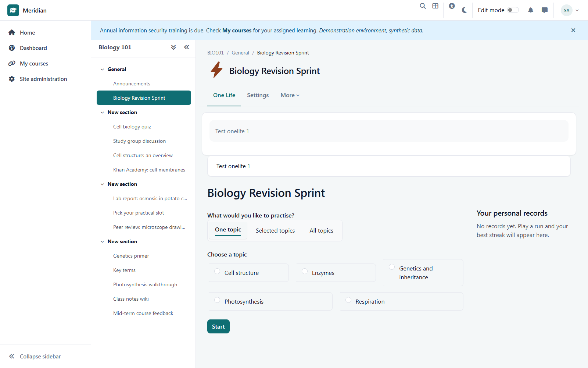This screenshot has height=368, width=588.
Task: Toggle the Edit mode switch
Action: 513,10
